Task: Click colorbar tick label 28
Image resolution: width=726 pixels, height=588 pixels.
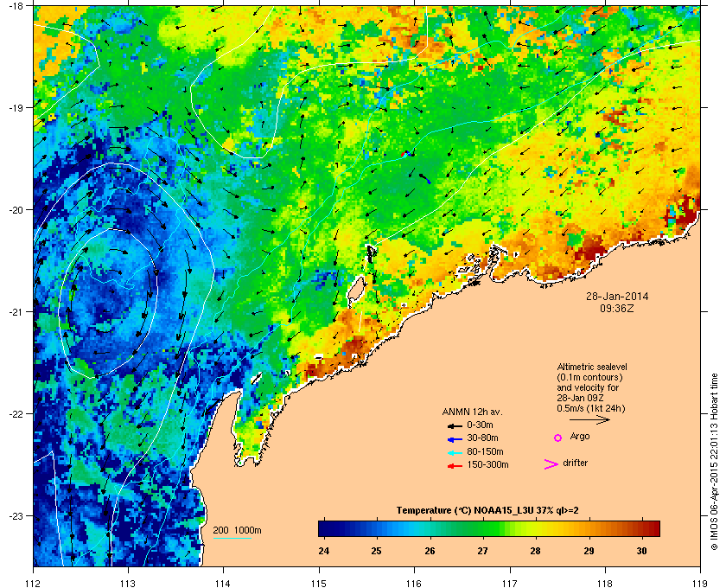Action: click(535, 551)
